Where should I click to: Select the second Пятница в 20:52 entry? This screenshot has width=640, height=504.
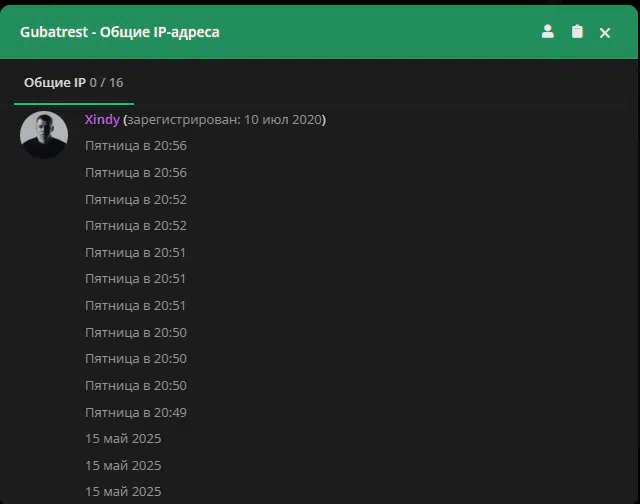coord(136,226)
